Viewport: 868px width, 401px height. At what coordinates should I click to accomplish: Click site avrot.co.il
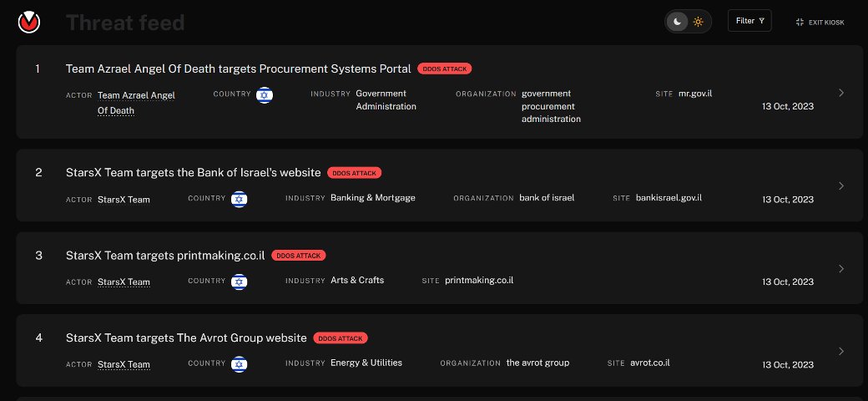650,363
